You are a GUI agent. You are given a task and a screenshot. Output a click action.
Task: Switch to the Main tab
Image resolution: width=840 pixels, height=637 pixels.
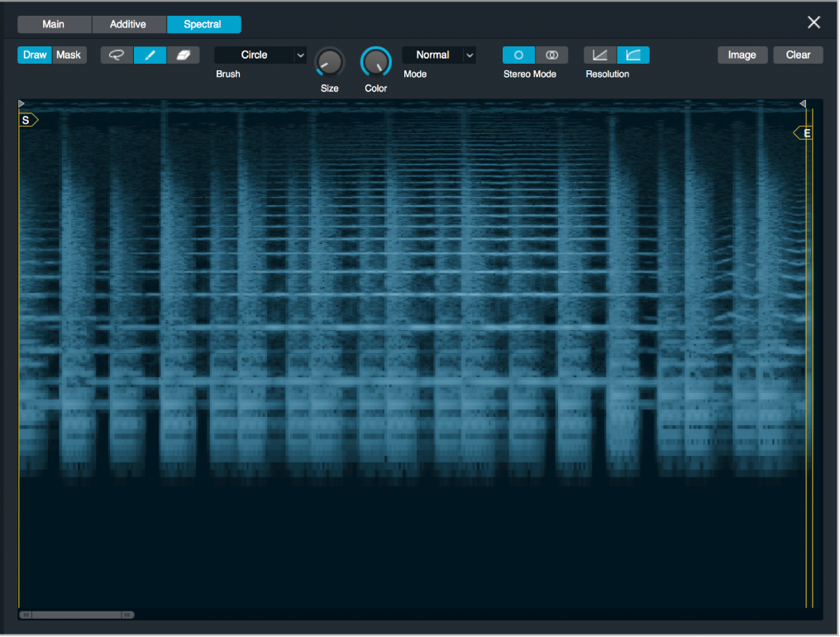coord(54,24)
